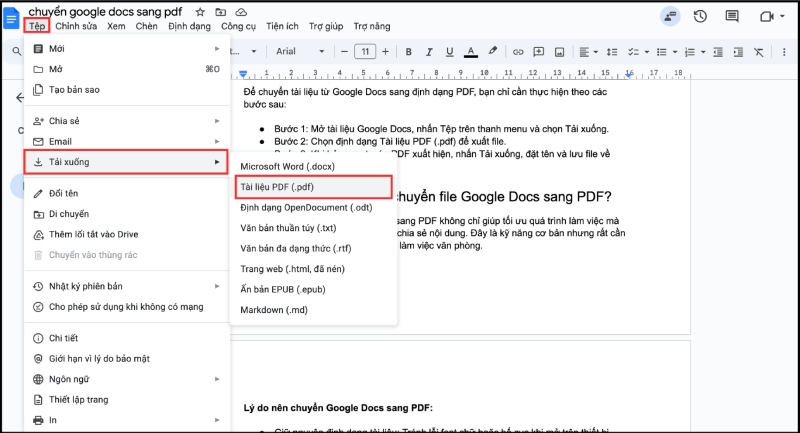Image resolution: width=800 pixels, height=433 pixels.
Task: Toggle underline formatting
Action: coord(449,52)
